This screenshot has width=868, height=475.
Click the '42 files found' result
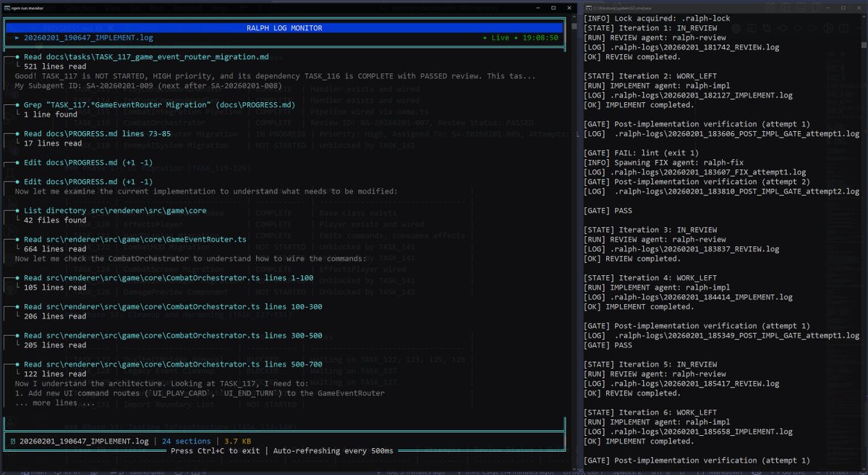tap(55, 219)
